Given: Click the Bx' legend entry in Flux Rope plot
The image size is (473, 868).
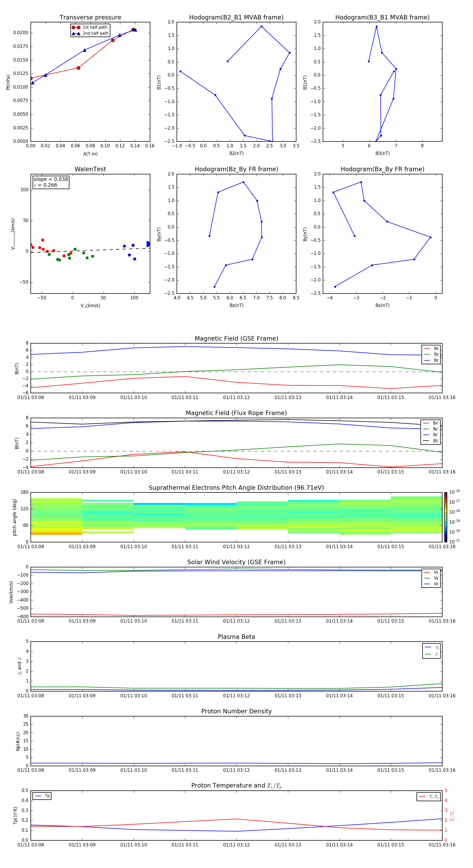Looking at the screenshot, I should [431, 423].
